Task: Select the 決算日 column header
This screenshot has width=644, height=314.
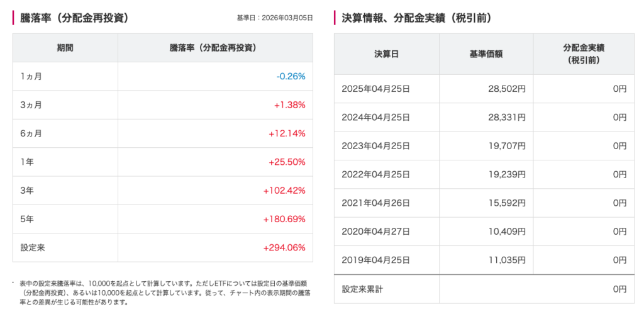Action: tap(386, 54)
